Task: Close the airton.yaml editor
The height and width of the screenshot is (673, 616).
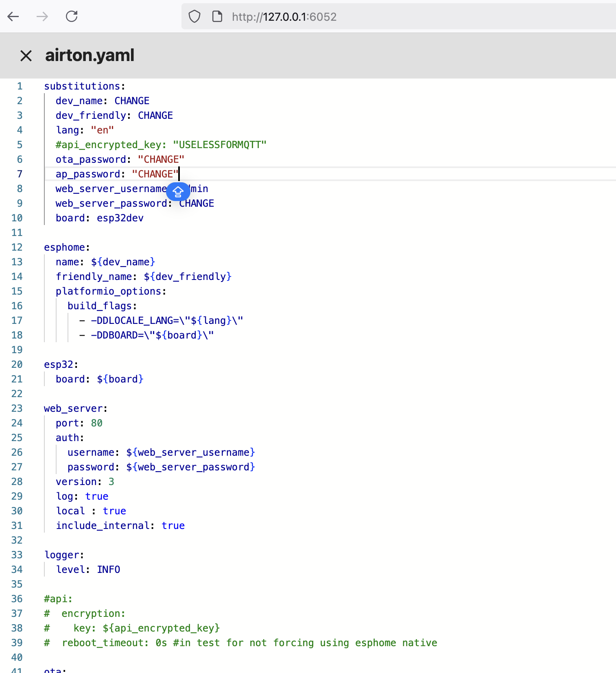Action: pos(26,56)
